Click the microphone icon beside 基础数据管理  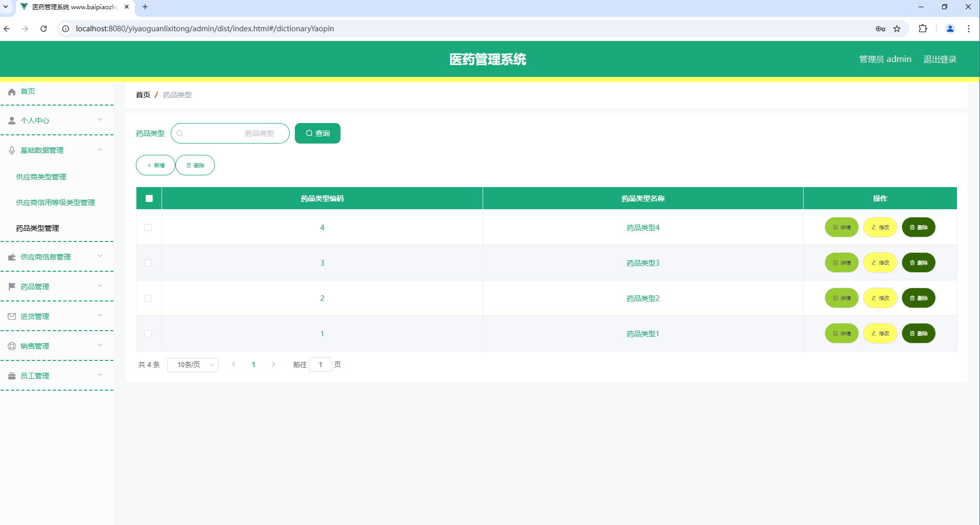pyautogui.click(x=11, y=150)
